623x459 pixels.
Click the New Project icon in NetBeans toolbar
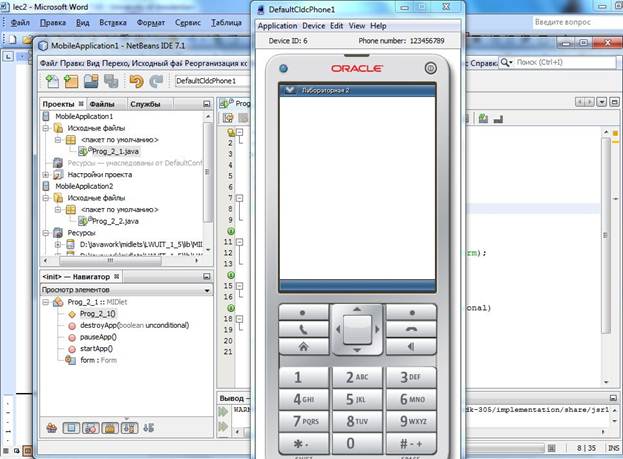[72, 81]
